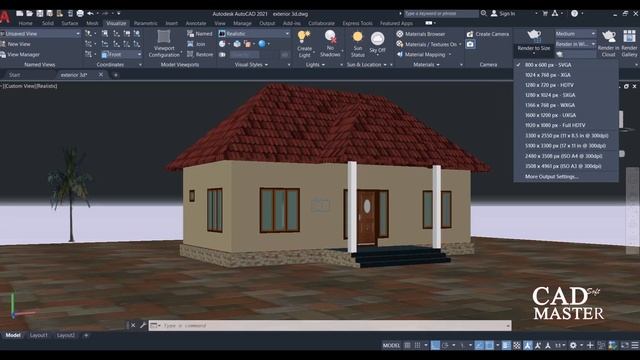640x360 pixels.
Task: Click the command line input field
Action: tap(330, 325)
